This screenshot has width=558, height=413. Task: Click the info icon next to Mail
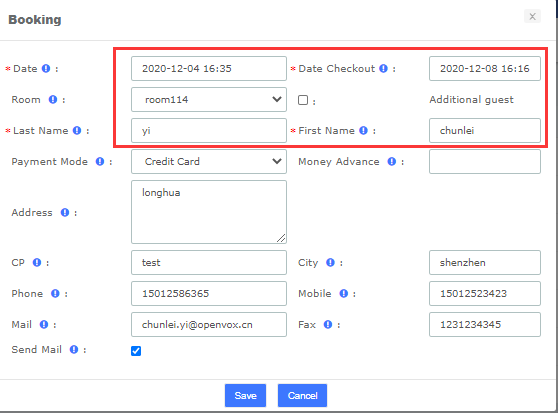tap(44, 324)
